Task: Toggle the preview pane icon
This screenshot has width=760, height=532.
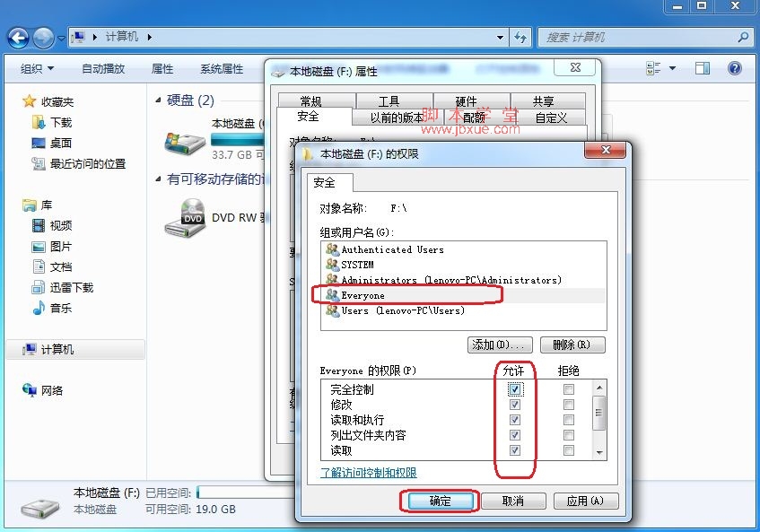Action: [x=702, y=68]
